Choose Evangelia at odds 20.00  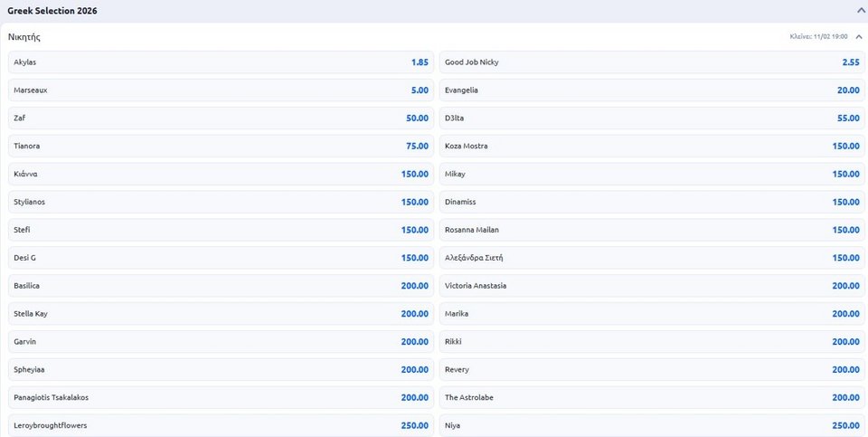coord(651,90)
